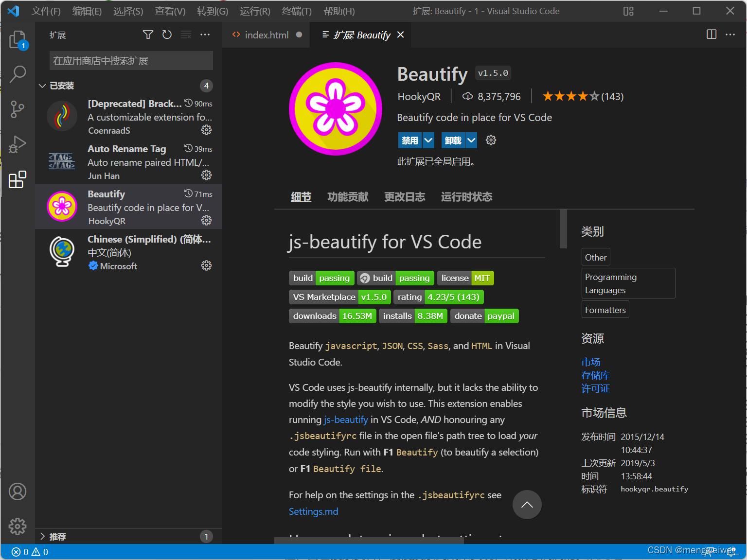Open the Search view in activity bar
This screenshot has height=560, width=747.
click(x=18, y=74)
